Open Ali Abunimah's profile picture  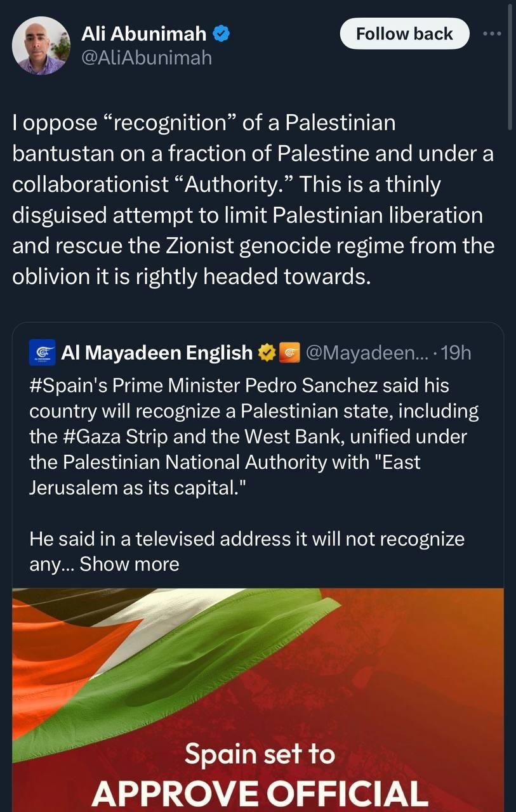point(41,45)
